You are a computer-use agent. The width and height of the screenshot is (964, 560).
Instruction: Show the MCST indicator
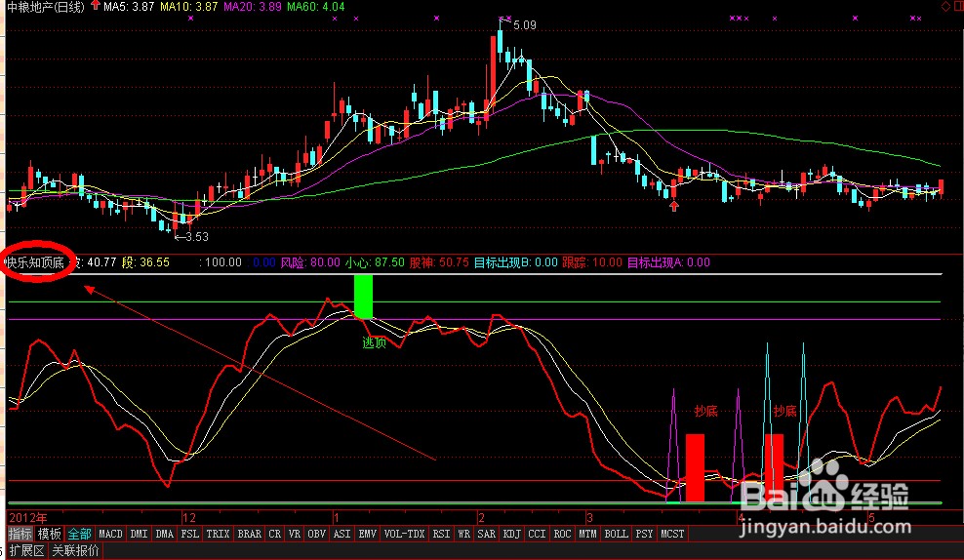672,534
